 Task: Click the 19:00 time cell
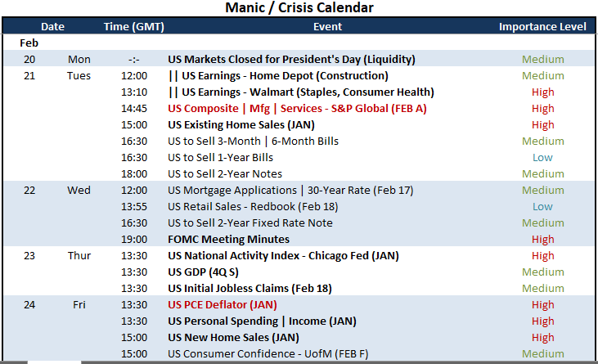point(134,240)
